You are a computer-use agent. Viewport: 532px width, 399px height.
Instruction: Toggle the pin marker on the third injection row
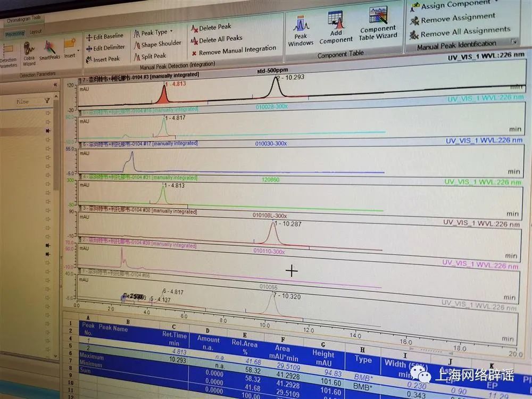pyautogui.click(x=48, y=131)
